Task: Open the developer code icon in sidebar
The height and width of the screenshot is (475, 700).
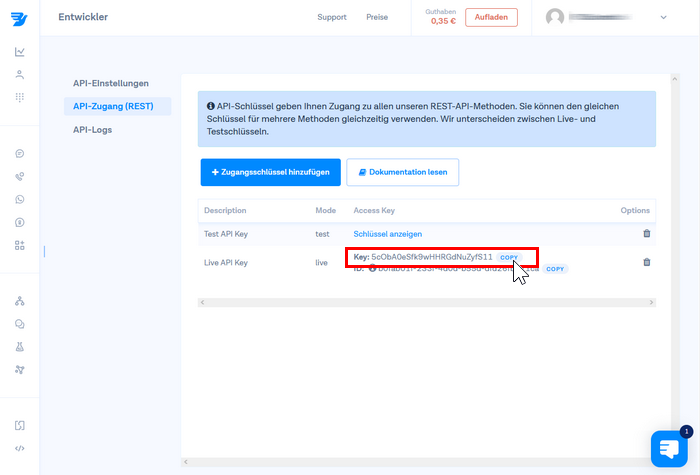Action: point(20,448)
